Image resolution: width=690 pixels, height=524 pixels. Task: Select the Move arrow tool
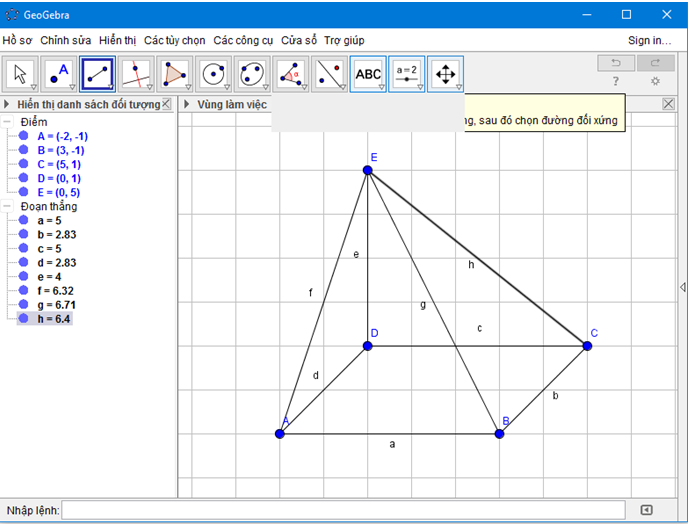click(x=20, y=73)
